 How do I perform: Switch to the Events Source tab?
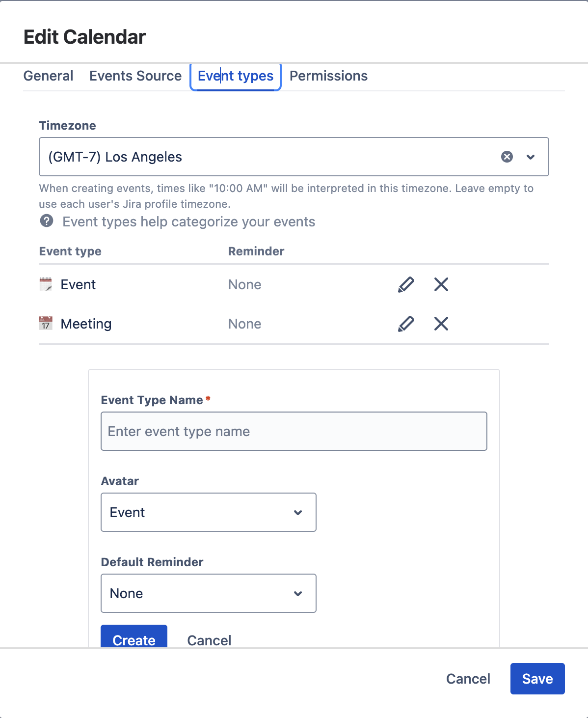coord(135,76)
